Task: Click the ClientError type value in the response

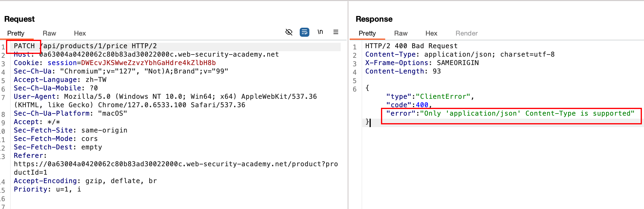Action: pyautogui.click(x=443, y=97)
